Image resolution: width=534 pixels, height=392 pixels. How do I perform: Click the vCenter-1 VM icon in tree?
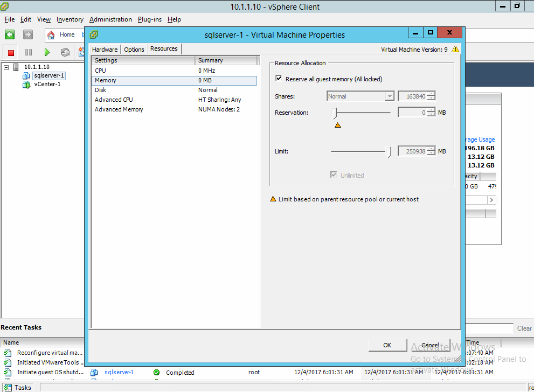pyautogui.click(x=26, y=85)
